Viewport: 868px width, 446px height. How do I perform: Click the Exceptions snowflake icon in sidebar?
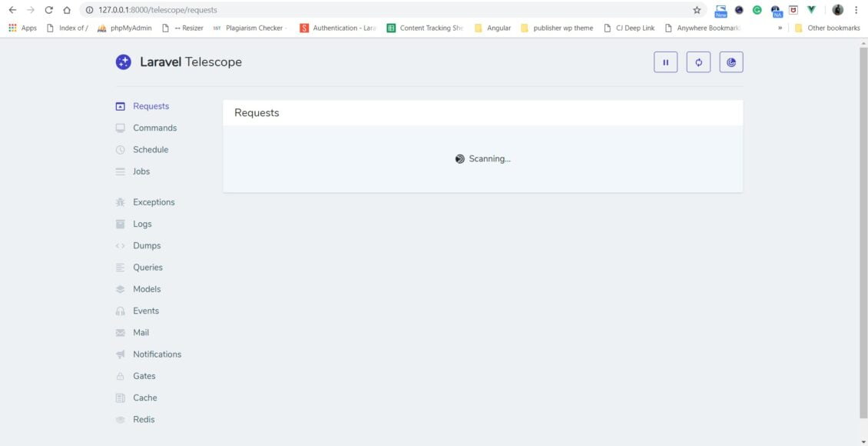[121, 201]
